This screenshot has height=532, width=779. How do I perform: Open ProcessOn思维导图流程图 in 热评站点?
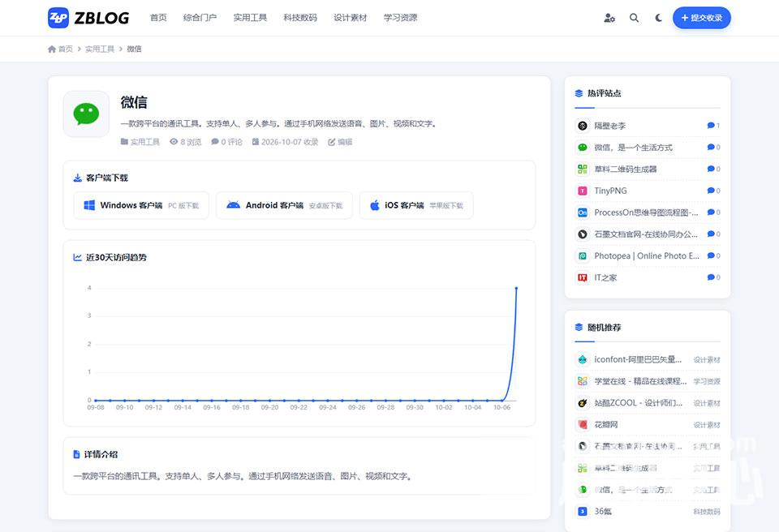point(647,212)
